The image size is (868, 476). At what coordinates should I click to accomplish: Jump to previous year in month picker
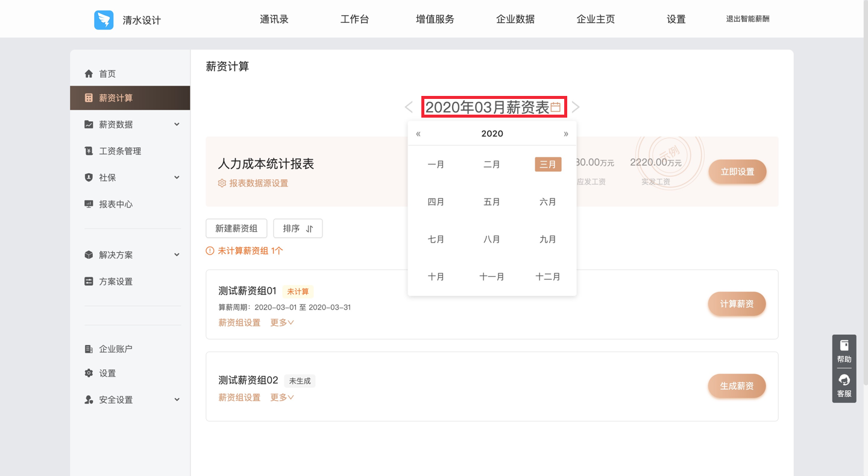pyautogui.click(x=418, y=134)
